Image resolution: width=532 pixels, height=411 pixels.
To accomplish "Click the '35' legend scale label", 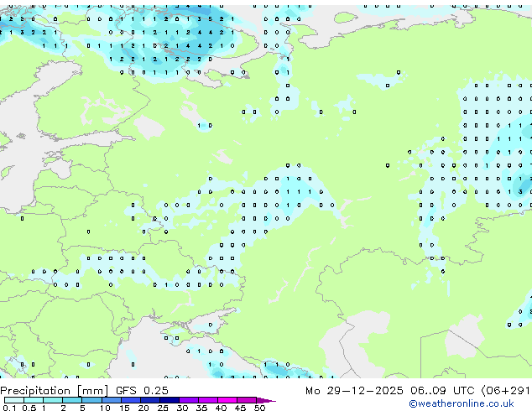I will pyautogui.click(x=201, y=408).
